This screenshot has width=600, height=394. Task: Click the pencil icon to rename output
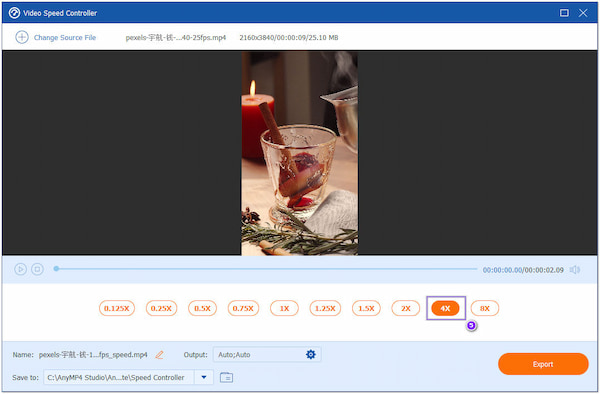coord(160,355)
